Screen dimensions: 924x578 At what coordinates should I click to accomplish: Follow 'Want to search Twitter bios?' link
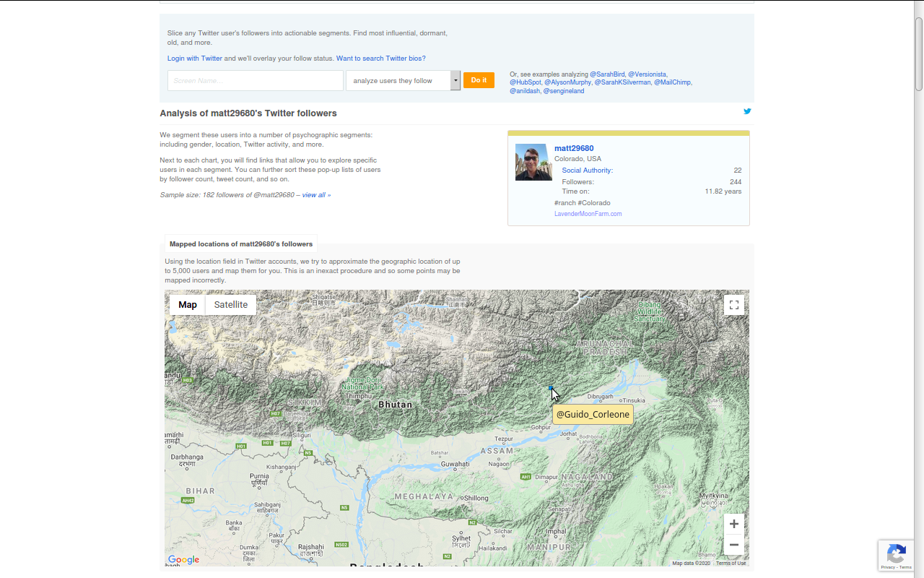381,59
